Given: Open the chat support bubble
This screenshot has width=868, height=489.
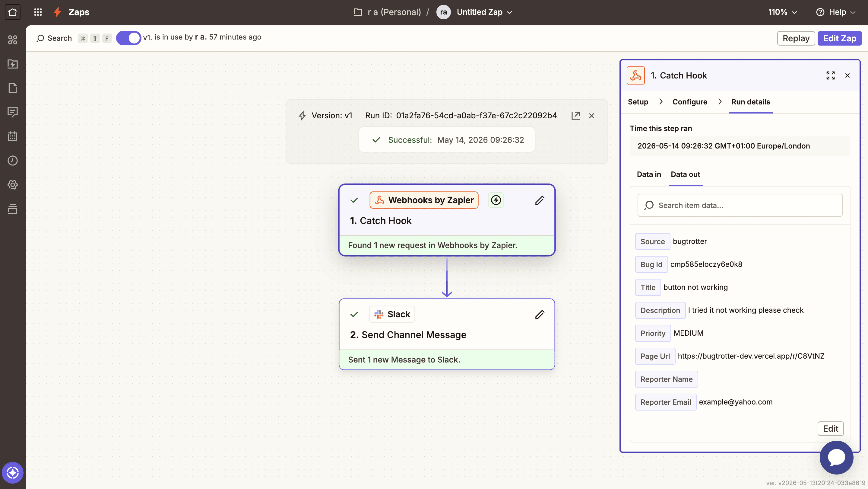Looking at the screenshot, I should [x=837, y=458].
